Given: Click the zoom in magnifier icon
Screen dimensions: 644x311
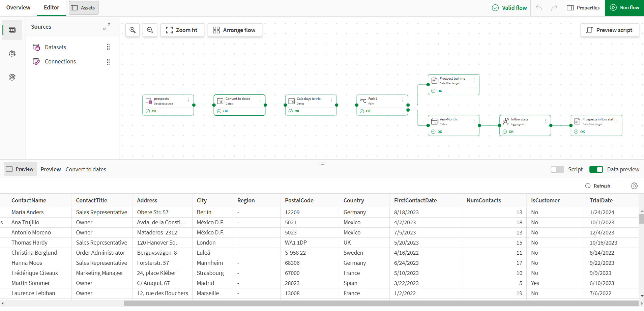Looking at the screenshot, I should coord(132,30).
